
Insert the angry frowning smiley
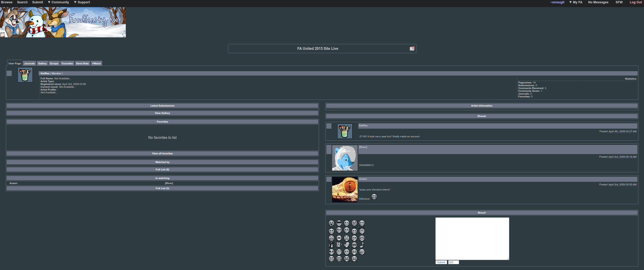347,259
